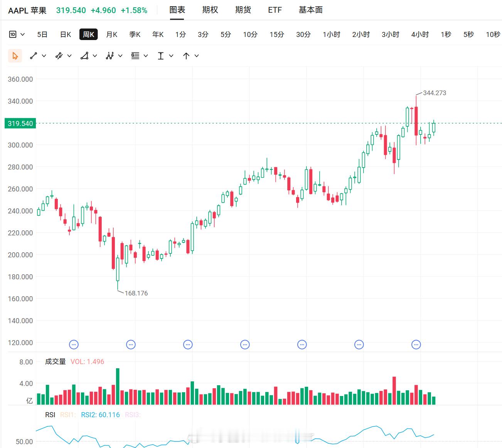Select the wave pattern drawing tool
The width and height of the screenshot is (502, 448).
pos(110,56)
